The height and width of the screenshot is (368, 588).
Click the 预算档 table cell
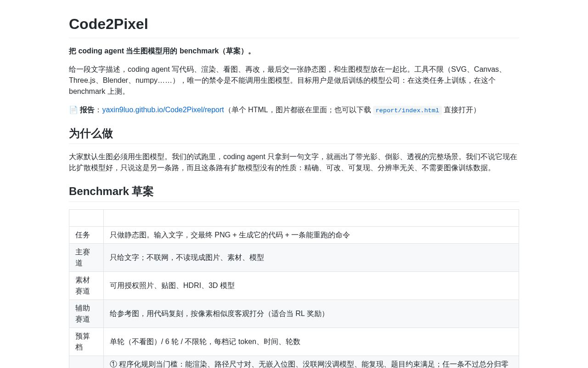coord(86,342)
